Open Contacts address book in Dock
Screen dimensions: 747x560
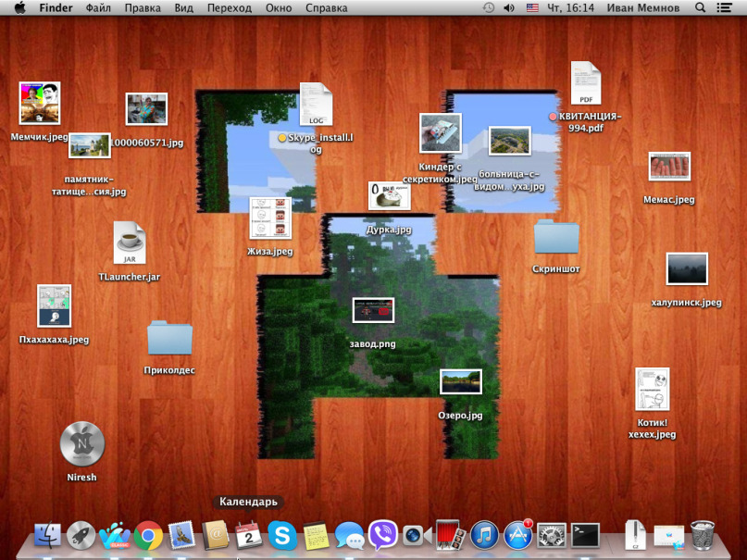click(215, 535)
